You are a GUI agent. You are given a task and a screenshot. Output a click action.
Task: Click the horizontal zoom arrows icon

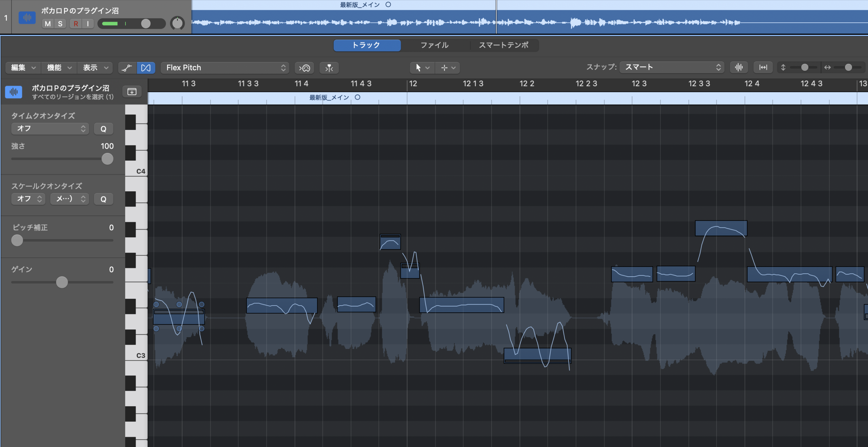pyautogui.click(x=828, y=67)
